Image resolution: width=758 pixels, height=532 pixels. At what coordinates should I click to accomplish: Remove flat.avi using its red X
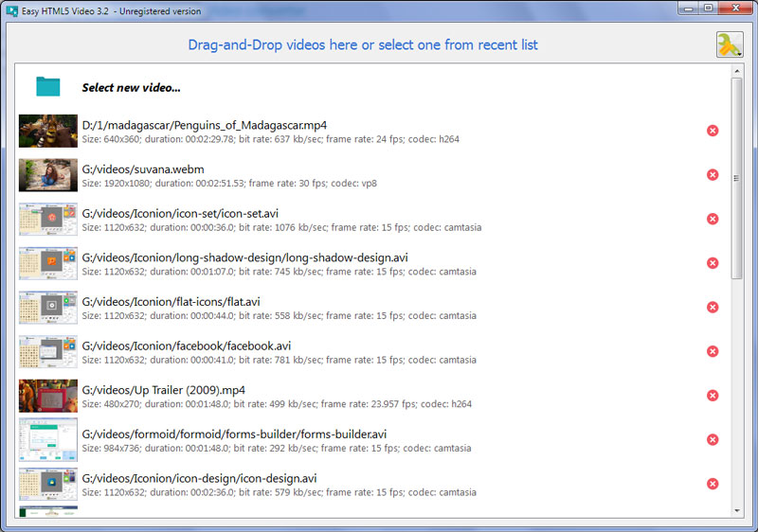click(x=713, y=307)
